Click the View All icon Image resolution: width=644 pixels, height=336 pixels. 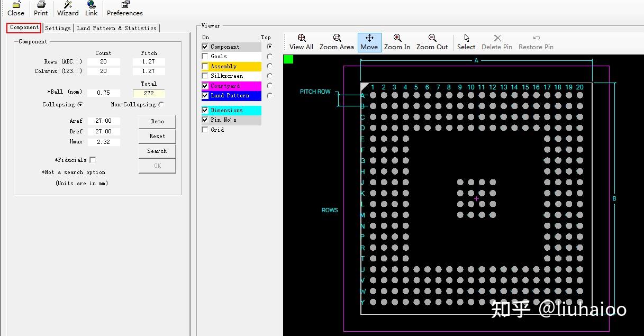pos(301,42)
